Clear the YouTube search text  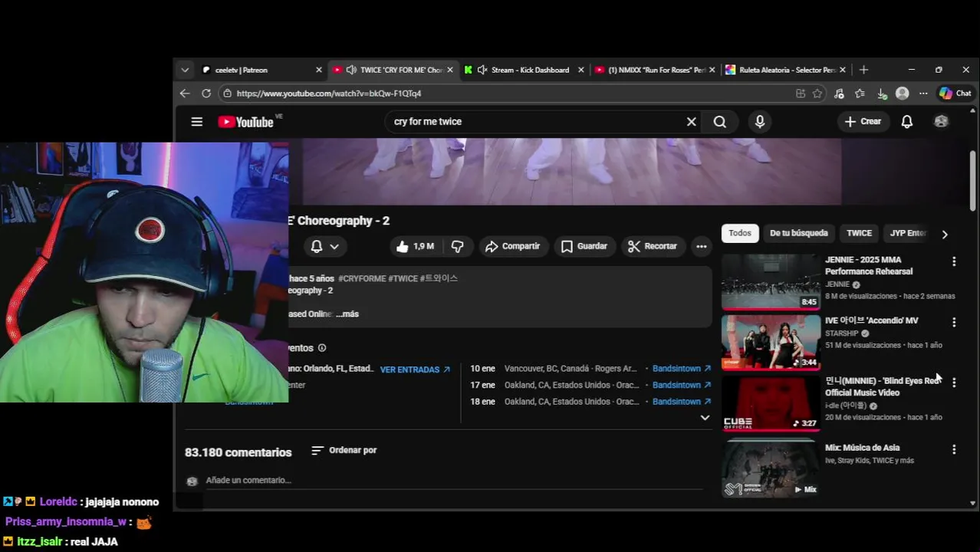coord(691,121)
